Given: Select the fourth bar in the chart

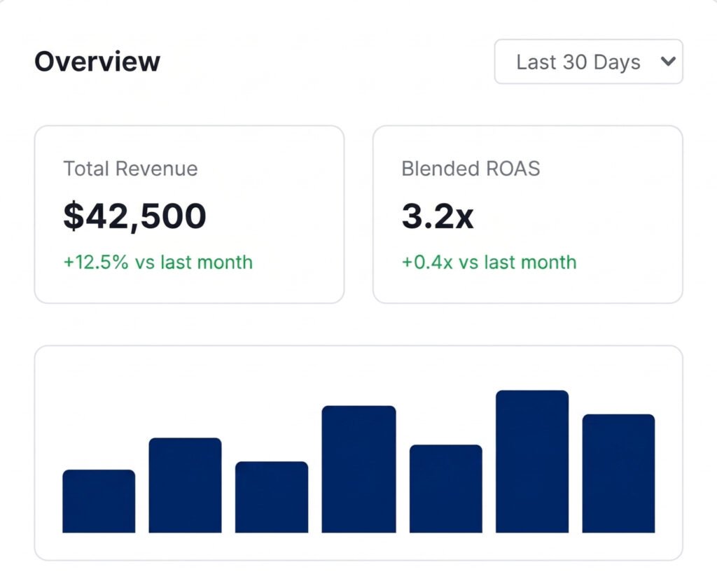Looking at the screenshot, I should (x=358, y=469).
